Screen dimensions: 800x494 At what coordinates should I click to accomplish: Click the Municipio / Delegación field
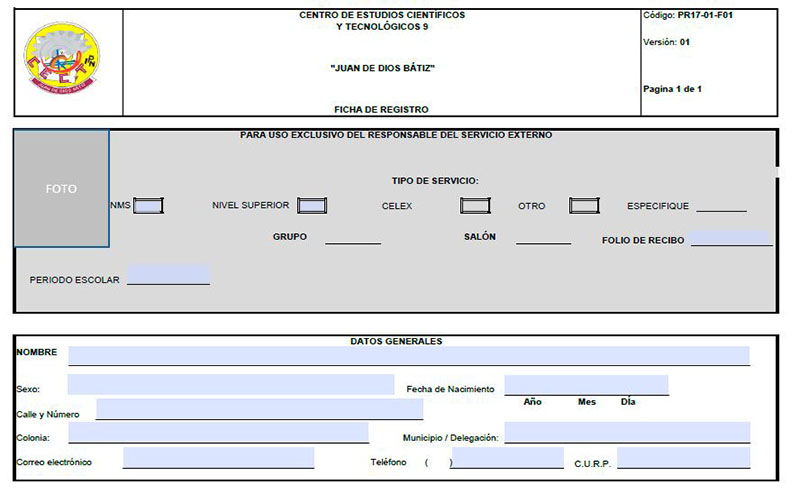pyautogui.click(x=628, y=432)
